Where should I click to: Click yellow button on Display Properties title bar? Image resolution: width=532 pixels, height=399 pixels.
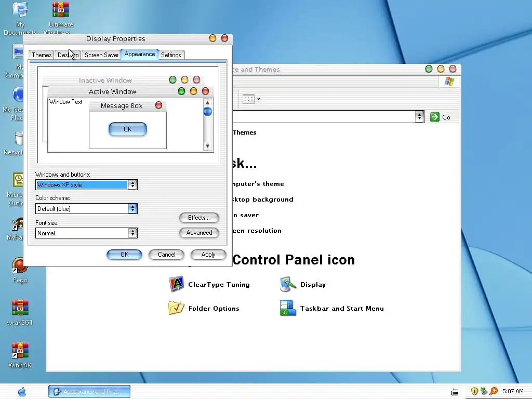coord(212,38)
